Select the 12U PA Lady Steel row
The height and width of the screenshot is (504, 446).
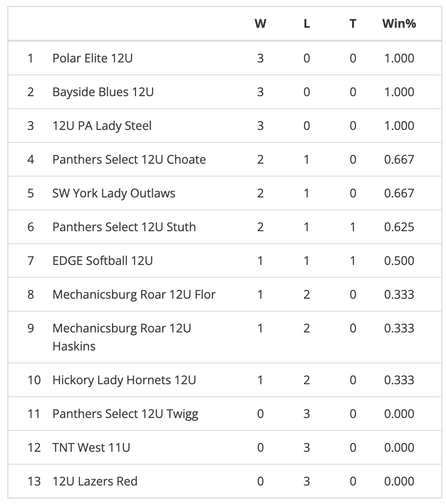pyautogui.click(x=102, y=126)
